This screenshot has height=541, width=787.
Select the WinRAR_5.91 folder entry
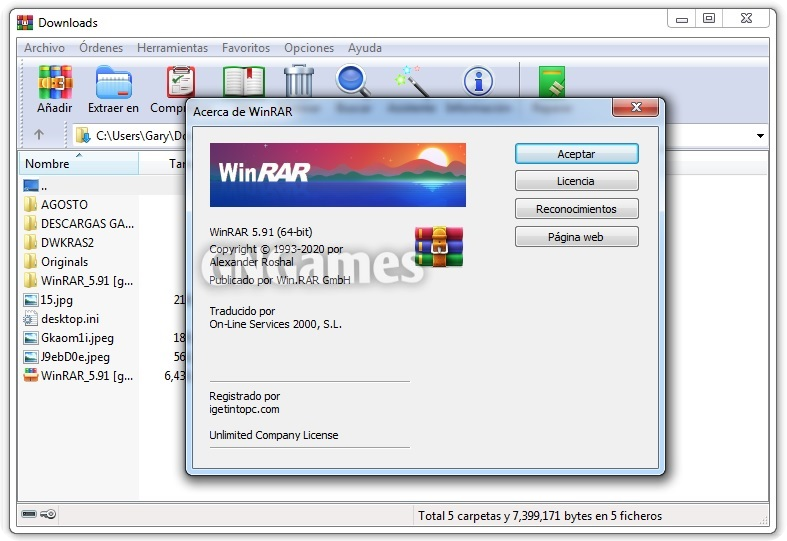tap(79, 281)
